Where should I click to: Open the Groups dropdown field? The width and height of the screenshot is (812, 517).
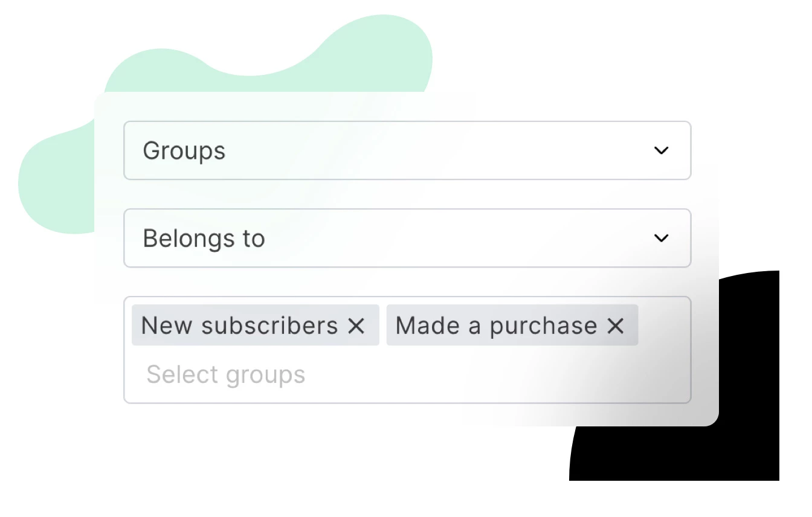click(x=407, y=150)
